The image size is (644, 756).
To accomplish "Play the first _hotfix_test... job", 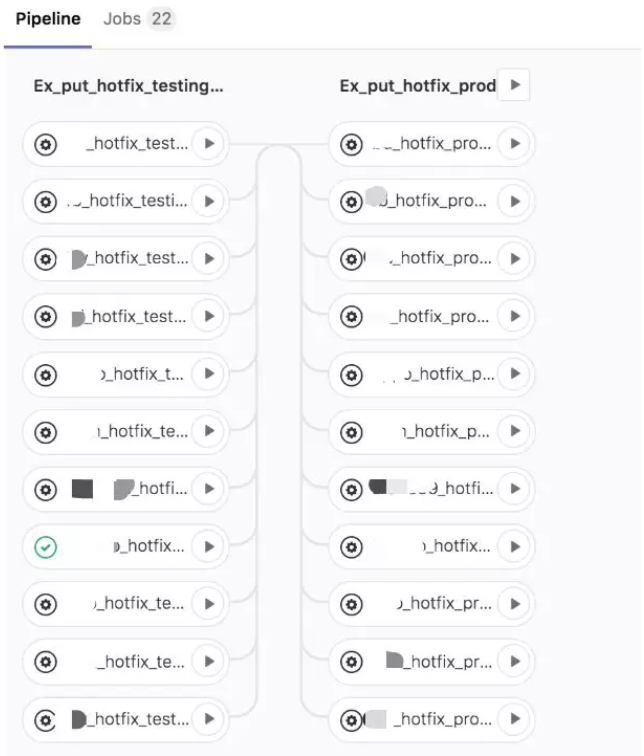I will point(209,144).
